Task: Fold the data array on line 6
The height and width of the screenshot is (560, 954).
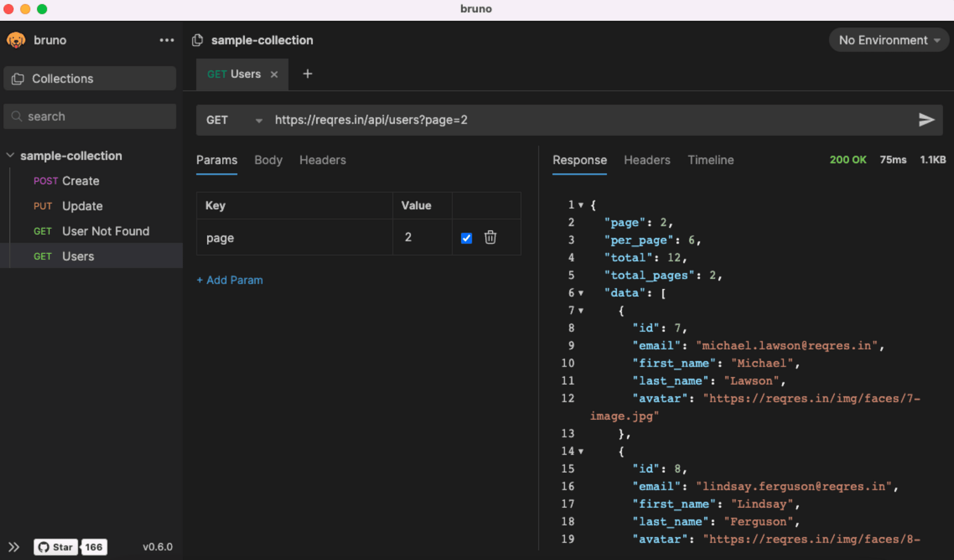Action: tap(581, 293)
